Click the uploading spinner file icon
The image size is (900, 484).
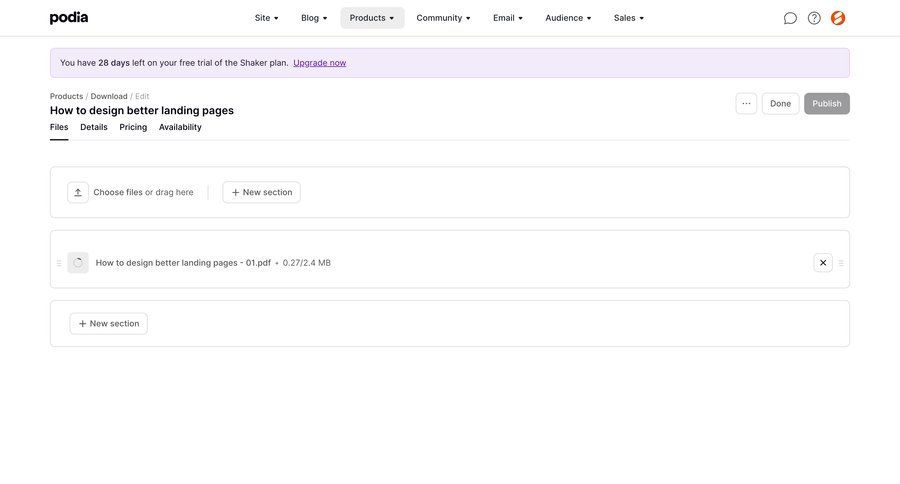click(x=78, y=263)
